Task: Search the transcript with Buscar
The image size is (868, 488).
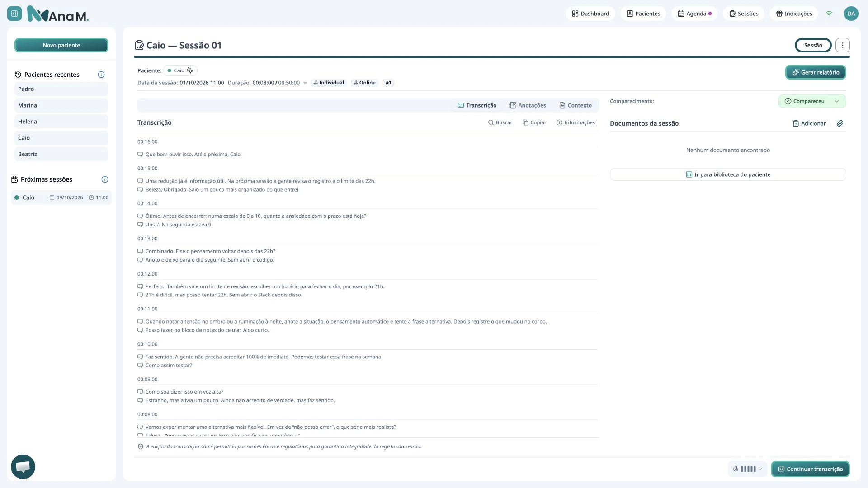Action: point(500,122)
